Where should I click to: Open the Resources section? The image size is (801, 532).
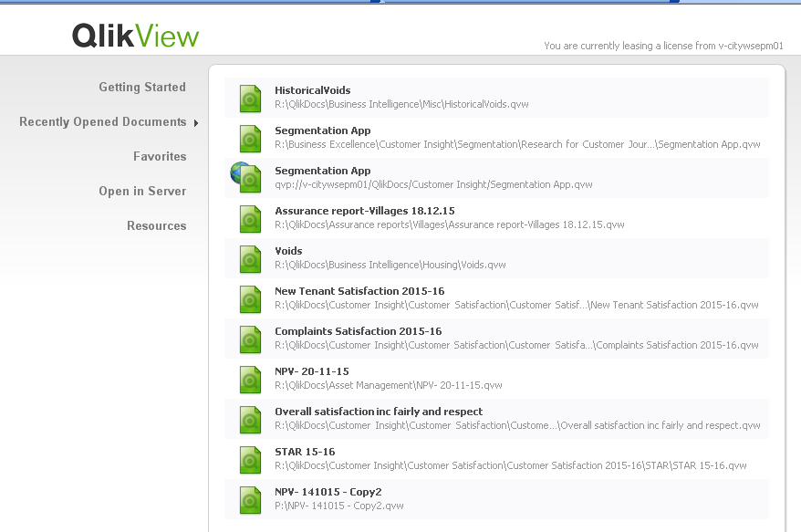click(x=157, y=226)
